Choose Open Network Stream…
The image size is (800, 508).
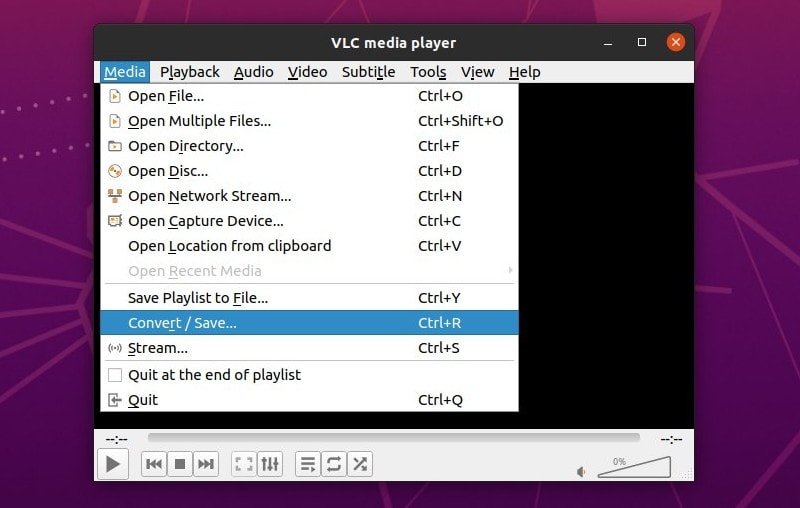click(x=309, y=196)
